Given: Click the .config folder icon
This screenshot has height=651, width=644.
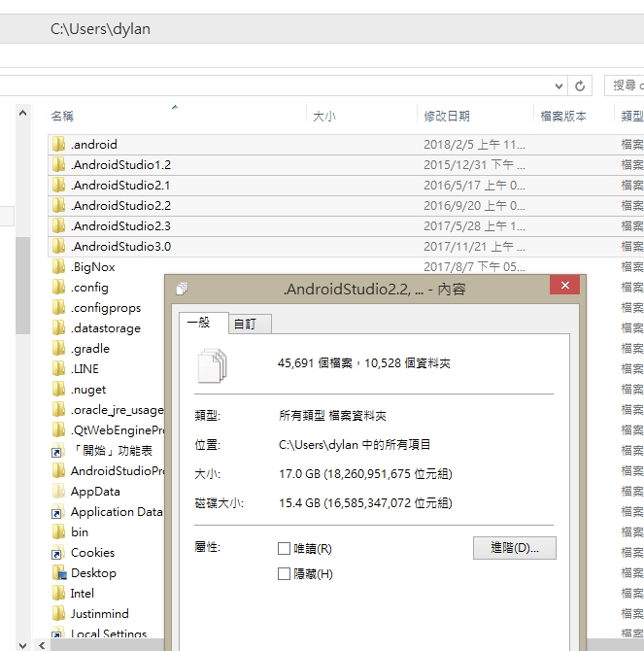Looking at the screenshot, I should [x=58, y=287].
